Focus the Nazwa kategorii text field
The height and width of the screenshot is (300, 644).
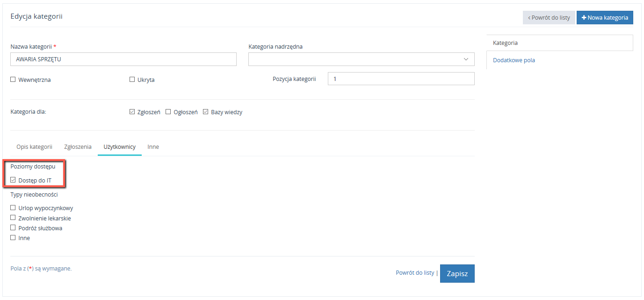click(x=123, y=59)
